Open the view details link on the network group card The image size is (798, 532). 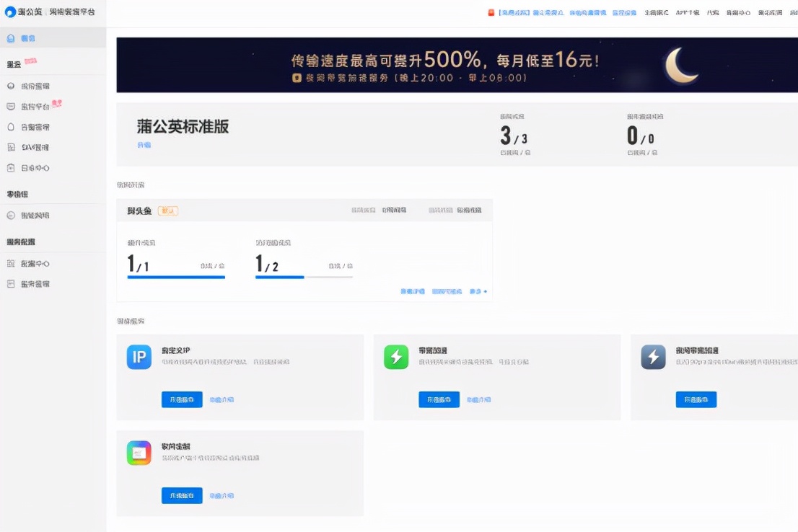[412, 291]
